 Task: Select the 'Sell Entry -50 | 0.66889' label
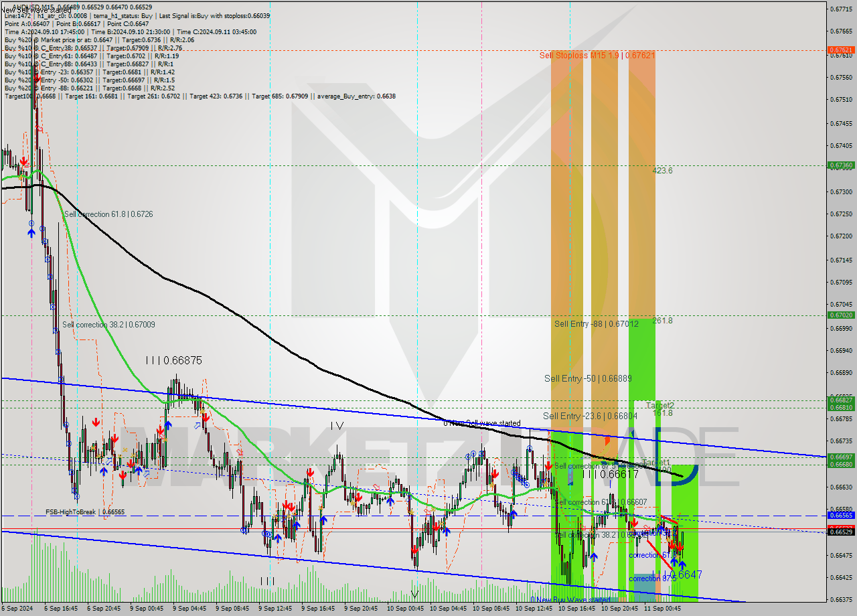[x=588, y=378]
